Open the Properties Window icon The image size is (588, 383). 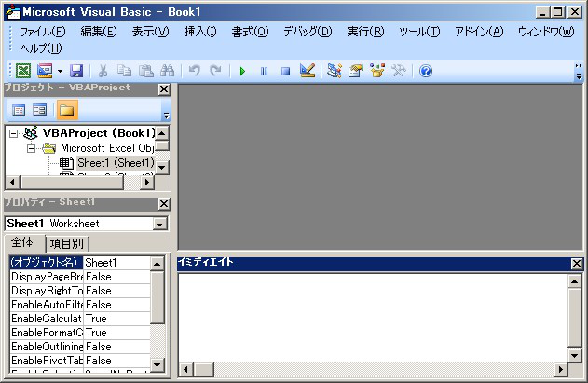(x=356, y=71)
